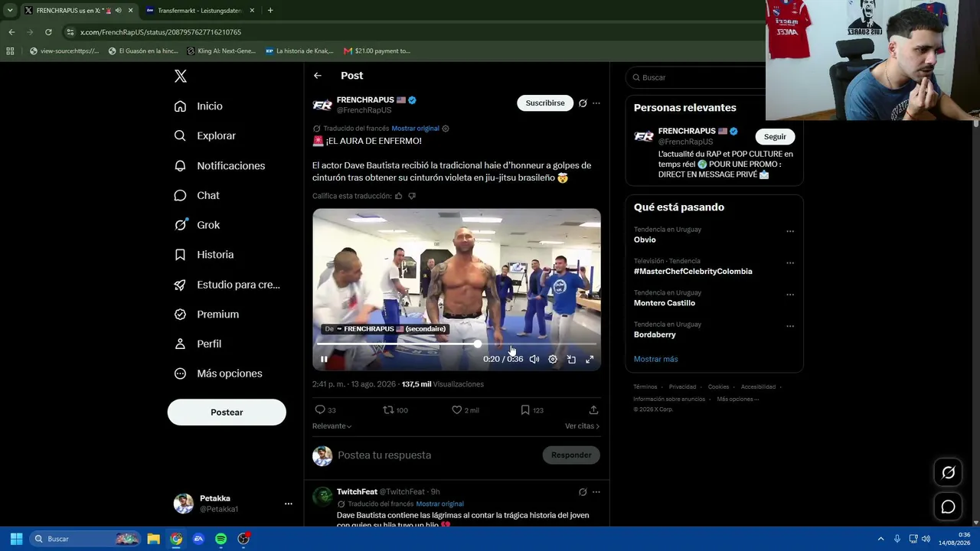The width and height of the screenshot is (980, 551).
Task: Open Petakka account menu dots
Action: (289, 504)
